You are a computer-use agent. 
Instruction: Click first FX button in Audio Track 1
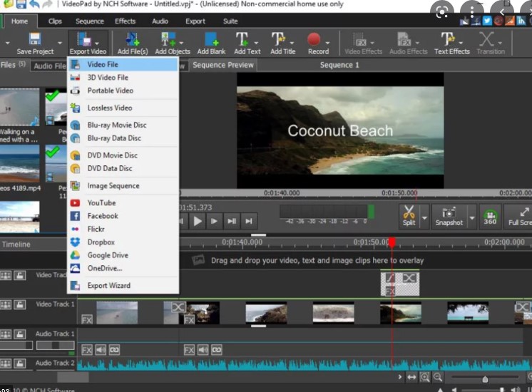(x=87, y=350)
